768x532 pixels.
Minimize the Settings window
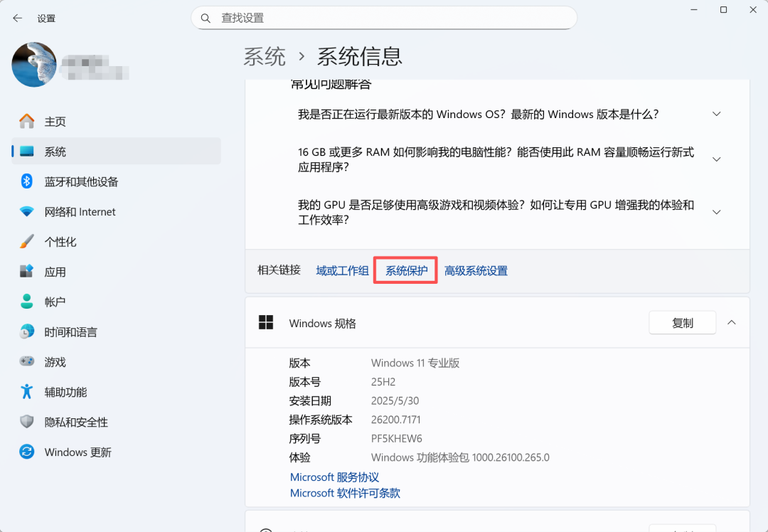coord(694,10)
